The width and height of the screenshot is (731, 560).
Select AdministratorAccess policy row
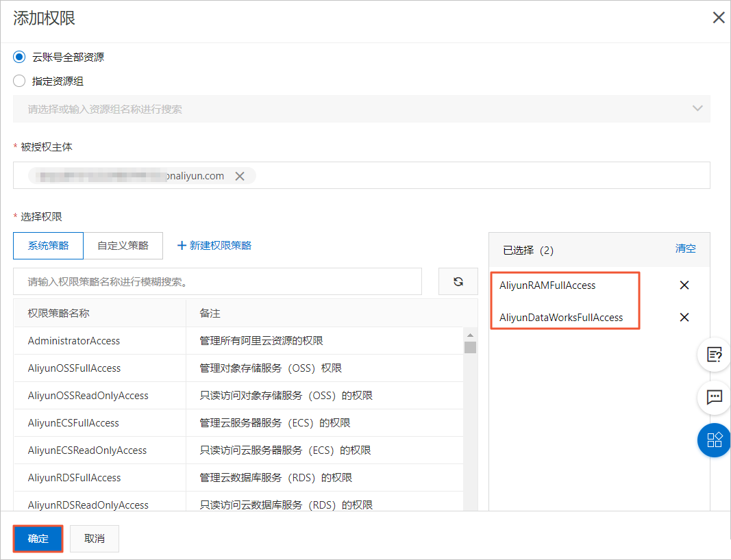[x=238, y=340]
